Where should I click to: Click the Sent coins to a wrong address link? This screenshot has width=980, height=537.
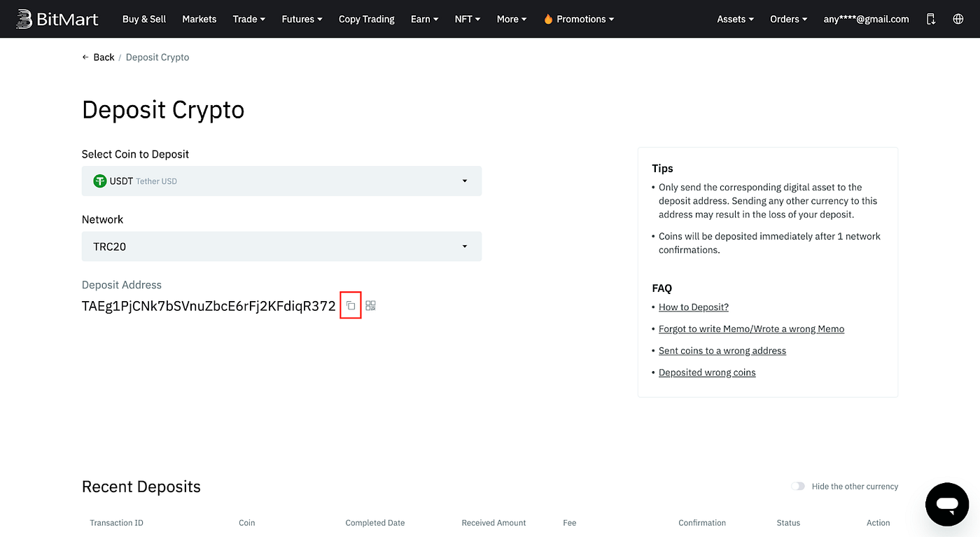pyautogui.click(x=722, y=350)
